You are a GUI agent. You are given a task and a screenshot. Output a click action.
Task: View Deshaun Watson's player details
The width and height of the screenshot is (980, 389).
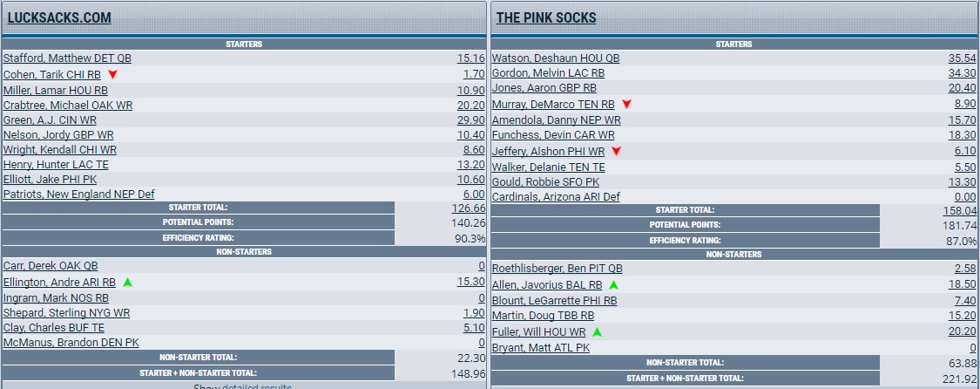click(555, 58)
